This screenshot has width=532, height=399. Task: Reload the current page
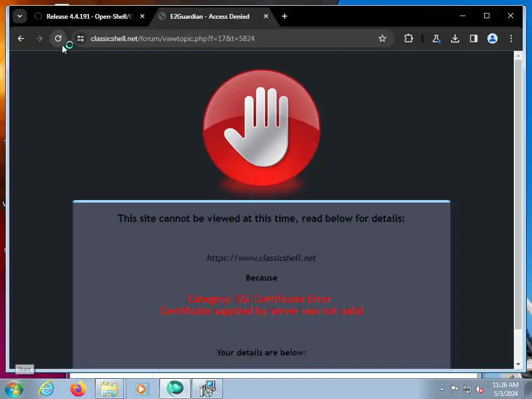tap(58, 38)
